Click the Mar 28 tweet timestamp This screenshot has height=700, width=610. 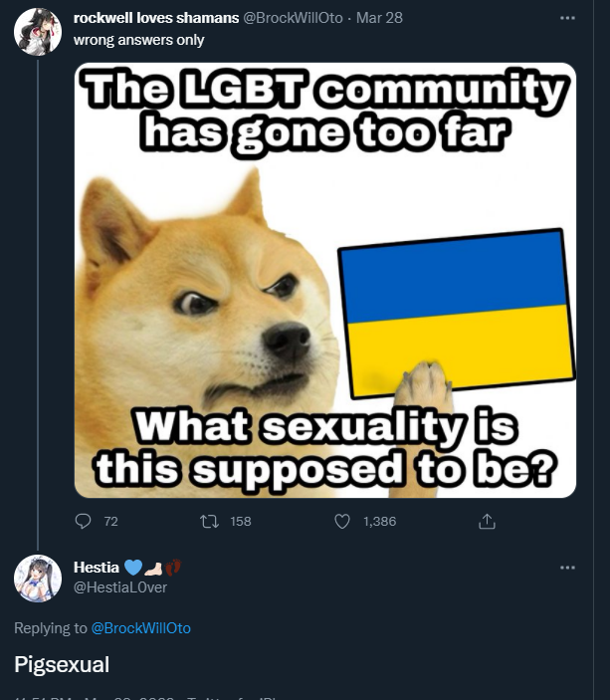(x=379, y=18)
